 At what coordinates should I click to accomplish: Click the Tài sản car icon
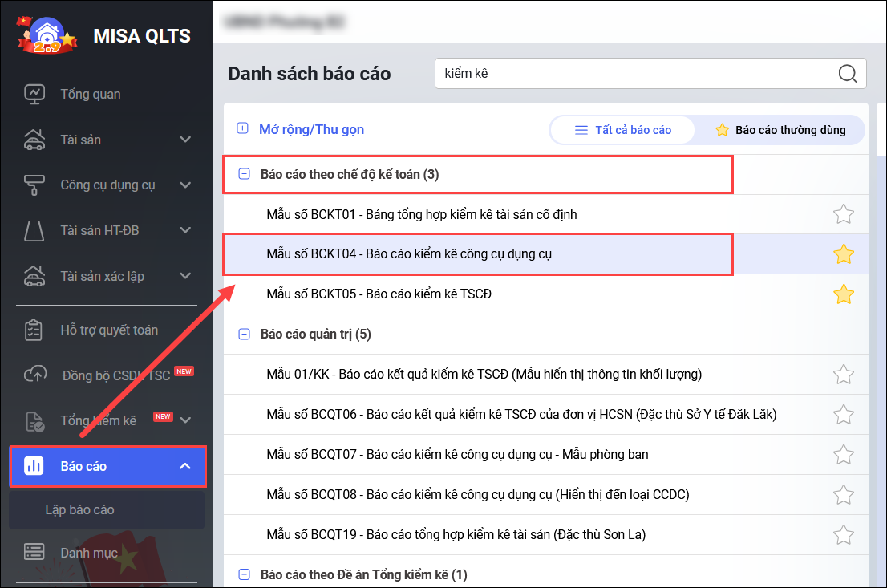click(x=34, y=140)
